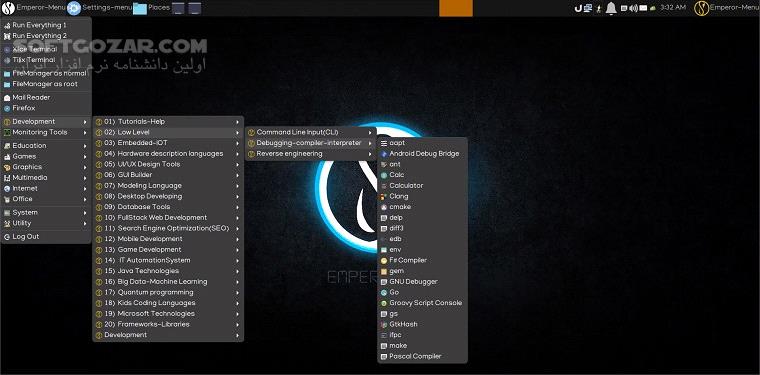Open Calc from the list
Image resolution: width=760 pixels, height=375 pixels.
tap(422, 175)
